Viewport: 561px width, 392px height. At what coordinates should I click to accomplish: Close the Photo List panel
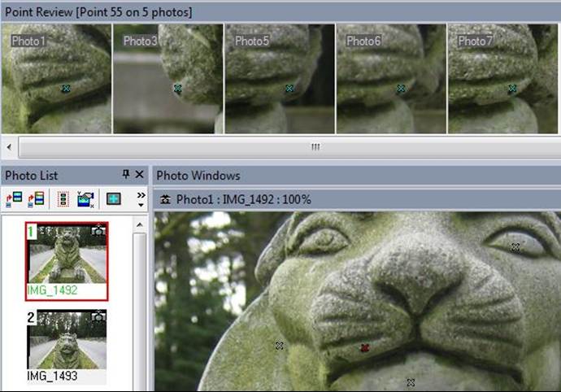click(x=139, y=175)
